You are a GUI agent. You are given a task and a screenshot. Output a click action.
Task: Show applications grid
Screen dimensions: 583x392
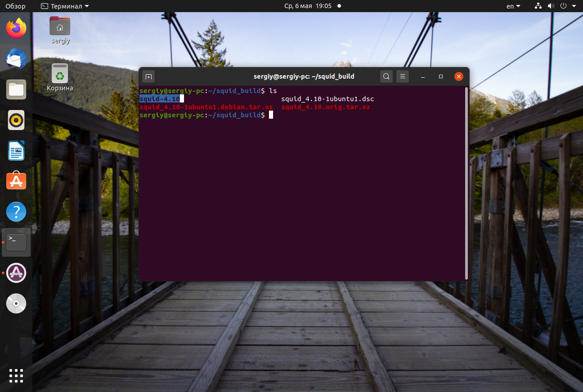pyautogui.click(x=16, y=376)
